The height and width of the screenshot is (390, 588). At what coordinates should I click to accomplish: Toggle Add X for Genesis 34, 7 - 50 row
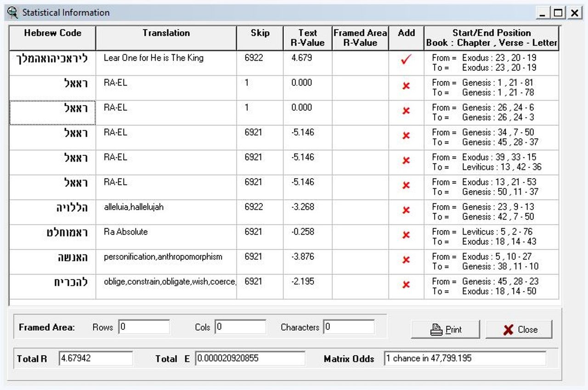(x=406, y=136)
